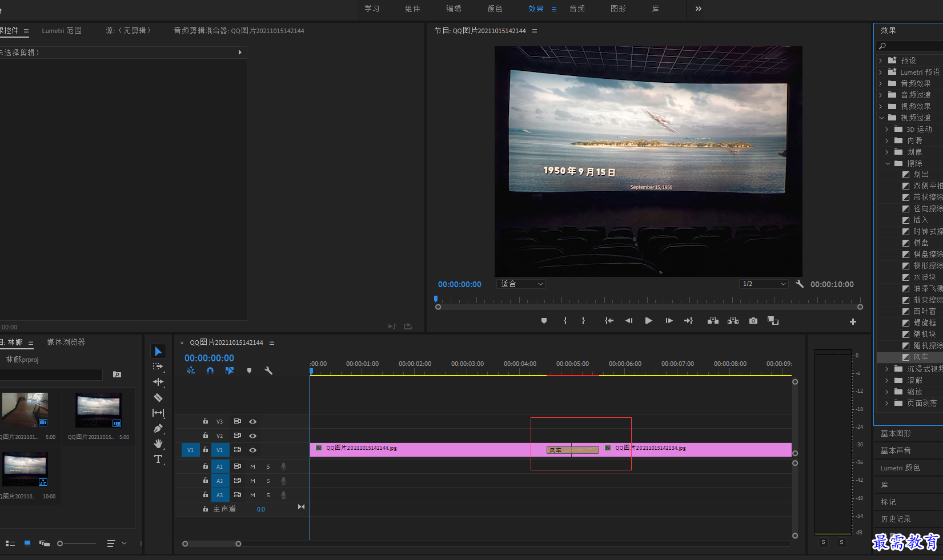Collapse the 擦除 folder

tap(887, 163)
